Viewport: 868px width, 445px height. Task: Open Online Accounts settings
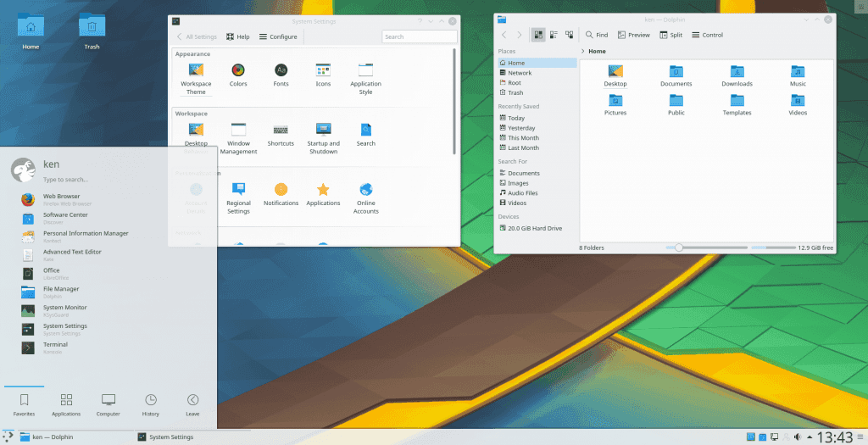[366, 198]
